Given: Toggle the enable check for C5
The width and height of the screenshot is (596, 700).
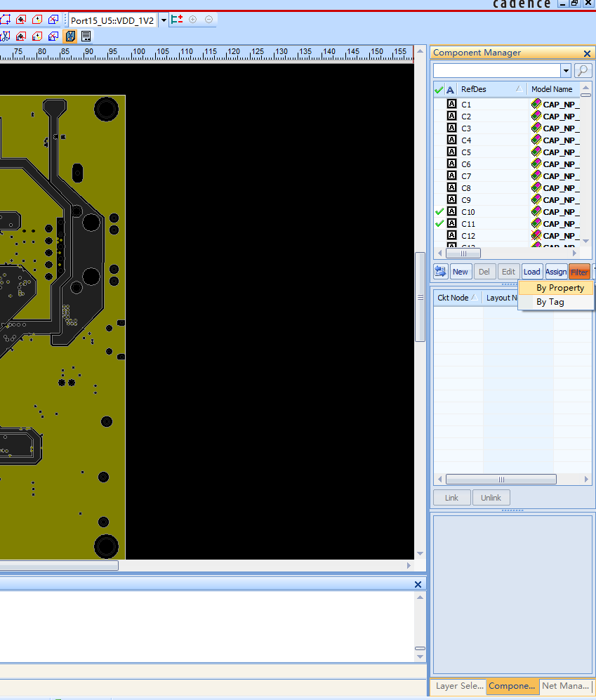Looking at the screenshot, I should click(439, 152).
